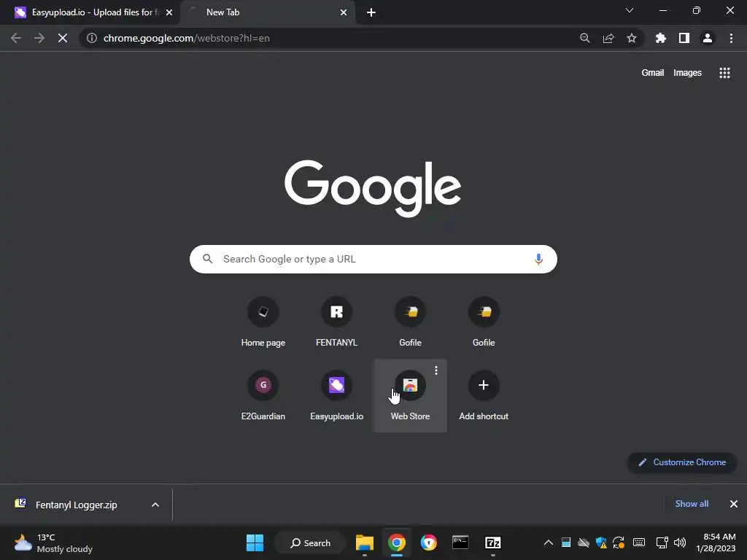The width and height of the screenshot is (747, 560).
Task: Stop loading the page
Action: pyautogui.click(x=63, y=38)
